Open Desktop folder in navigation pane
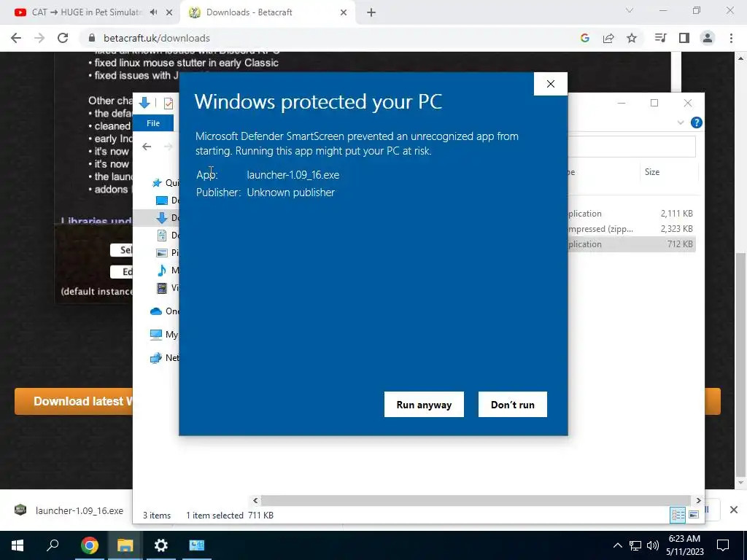Image resolution: width=747 pixels, height=560 pixels. tap(168, 201)
